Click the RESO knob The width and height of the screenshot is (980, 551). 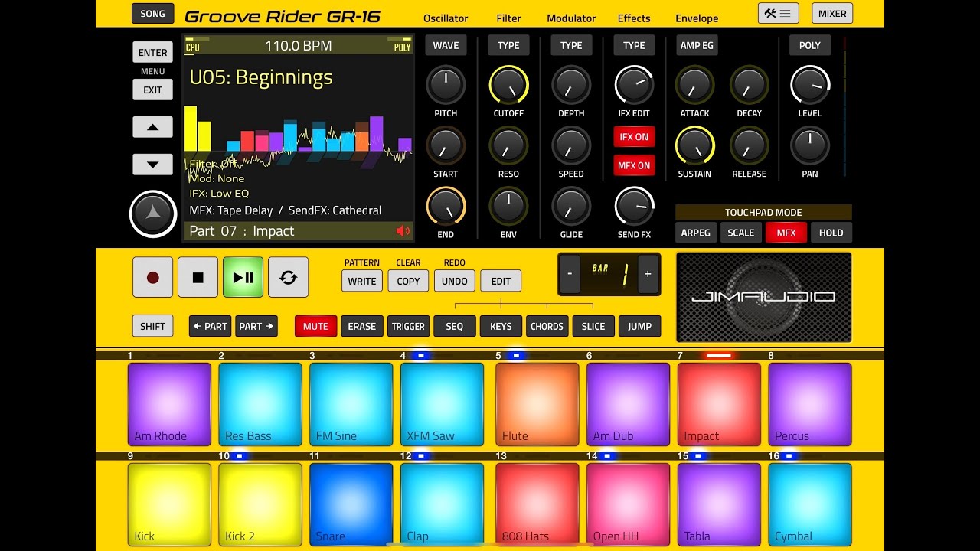(x=508, y=145)
